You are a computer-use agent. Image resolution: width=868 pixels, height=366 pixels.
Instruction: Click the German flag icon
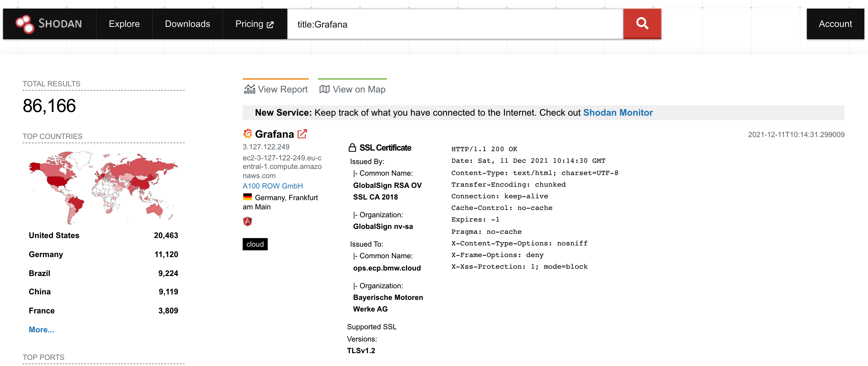(247, 197)
